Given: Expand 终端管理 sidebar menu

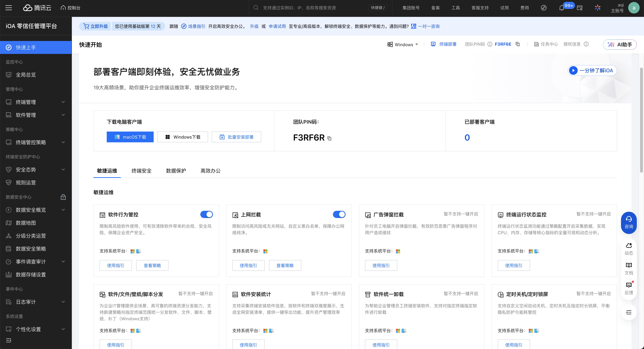Looking at the screenshot, I should [36, 102].
